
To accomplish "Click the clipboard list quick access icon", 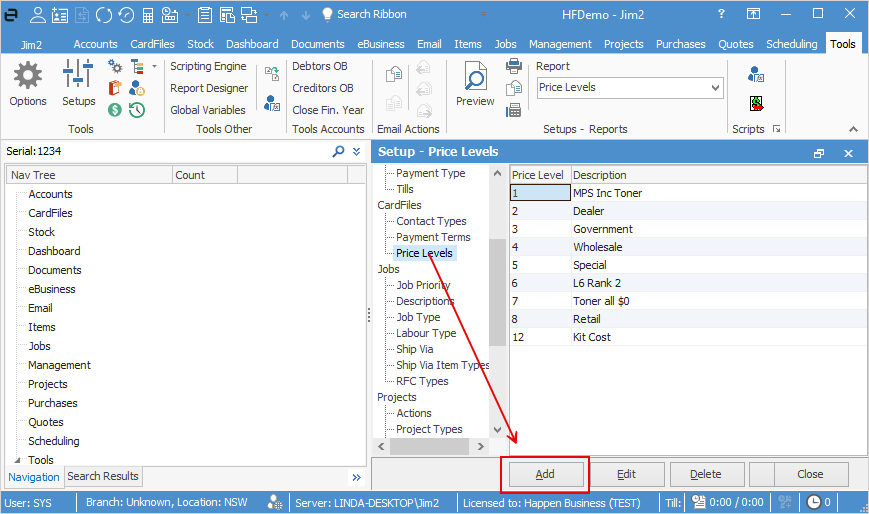I will tap(205, 15).
